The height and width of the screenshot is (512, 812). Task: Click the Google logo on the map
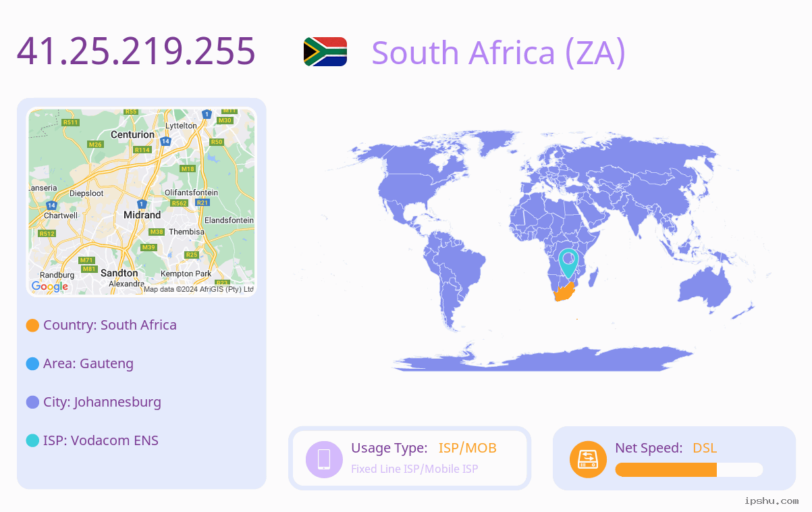[50, 286]
